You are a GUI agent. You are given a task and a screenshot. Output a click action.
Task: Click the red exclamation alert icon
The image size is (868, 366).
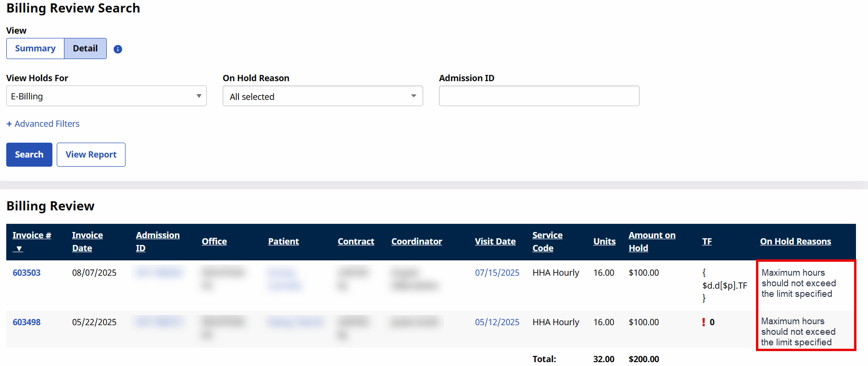tap(704, 322)
